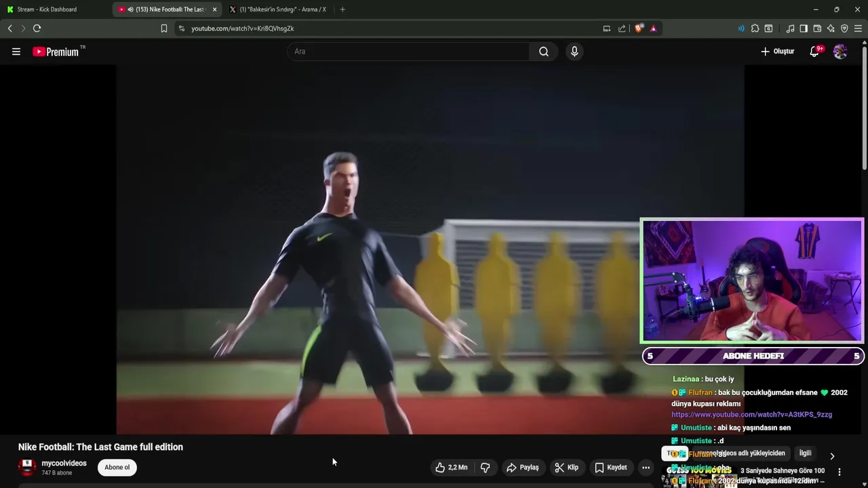Image resolution: width=868 pixels, height=488 pixels.
Task: Open Leo AI sparkle icon
Action: pyautogui.click(x=831, y=28)
